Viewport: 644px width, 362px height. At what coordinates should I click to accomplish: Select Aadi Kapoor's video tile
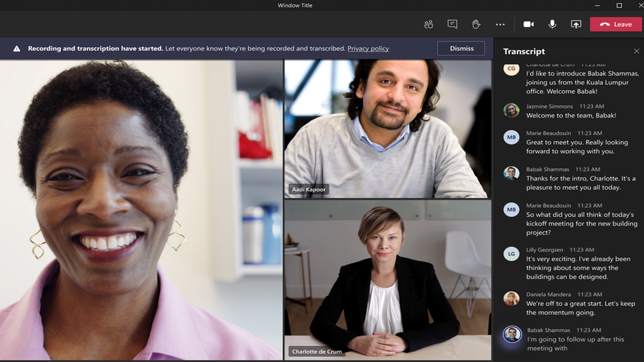click(387, 129)
